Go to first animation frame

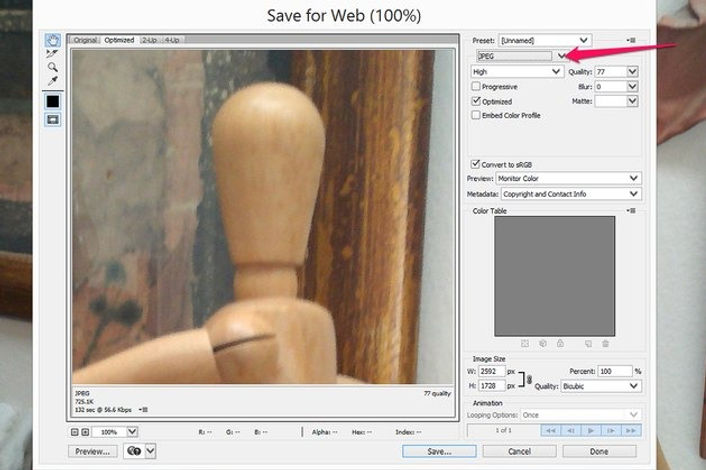(551, 431)
